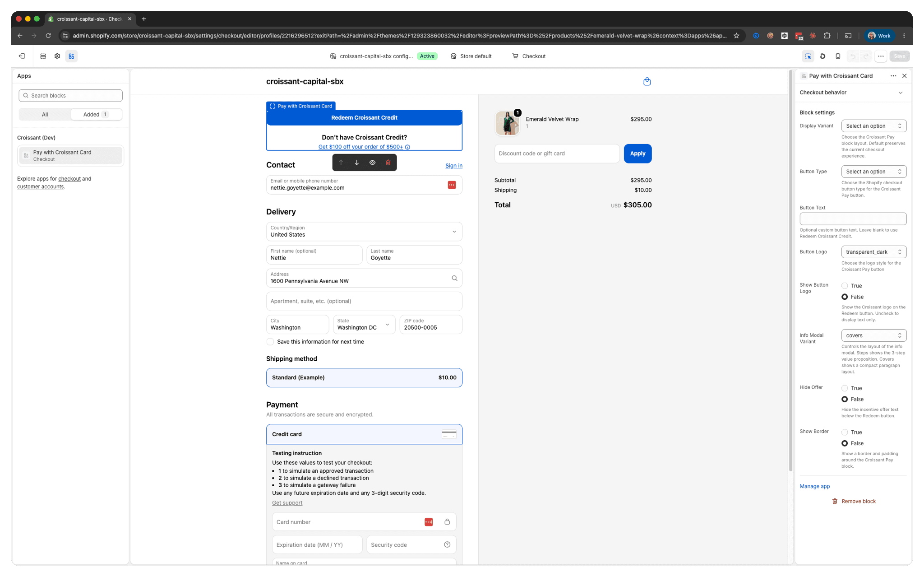Click the Search blocks input
The width and height of the screenshot is (924, 577).
70,96
